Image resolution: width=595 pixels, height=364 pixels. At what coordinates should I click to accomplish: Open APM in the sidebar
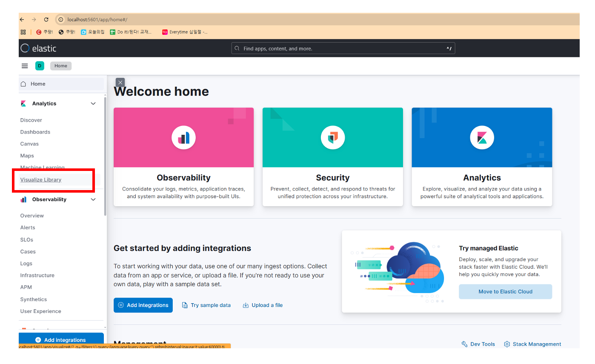pyautogui.click(x=26, y=287)
